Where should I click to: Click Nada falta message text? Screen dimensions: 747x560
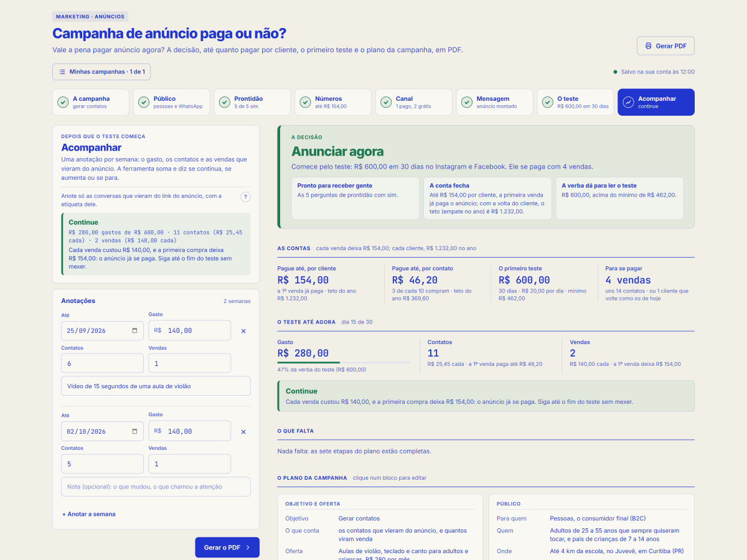click(x=354, y=451)
